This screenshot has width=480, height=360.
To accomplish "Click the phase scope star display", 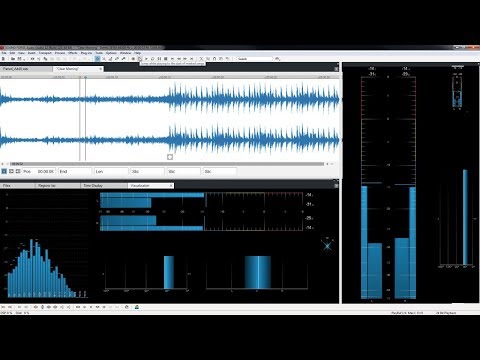I will (327, 246).
